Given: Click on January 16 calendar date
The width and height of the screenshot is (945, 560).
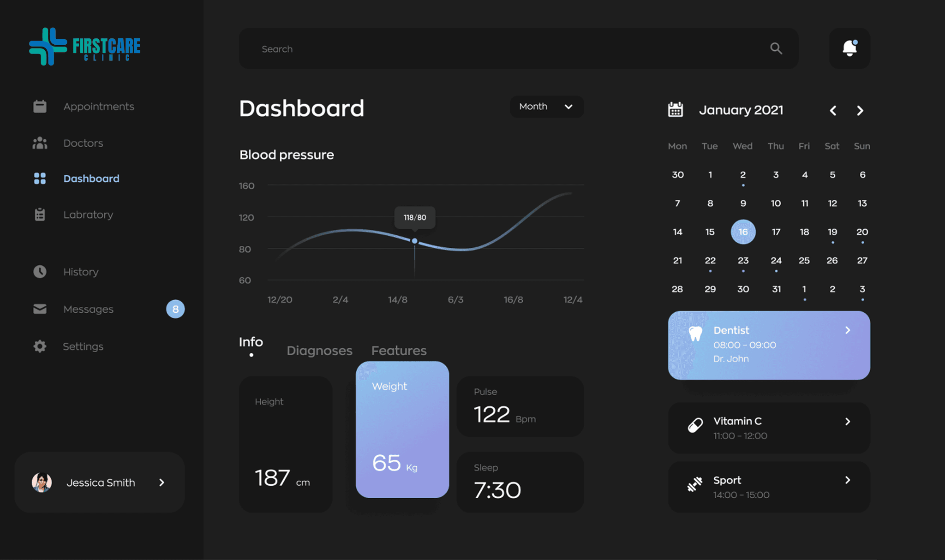Looking at the screenshot, I should (x=743, y=231).
